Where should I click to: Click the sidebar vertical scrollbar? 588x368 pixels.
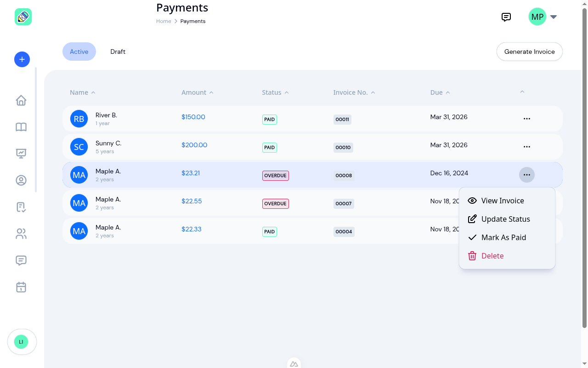tap(36, 130)
